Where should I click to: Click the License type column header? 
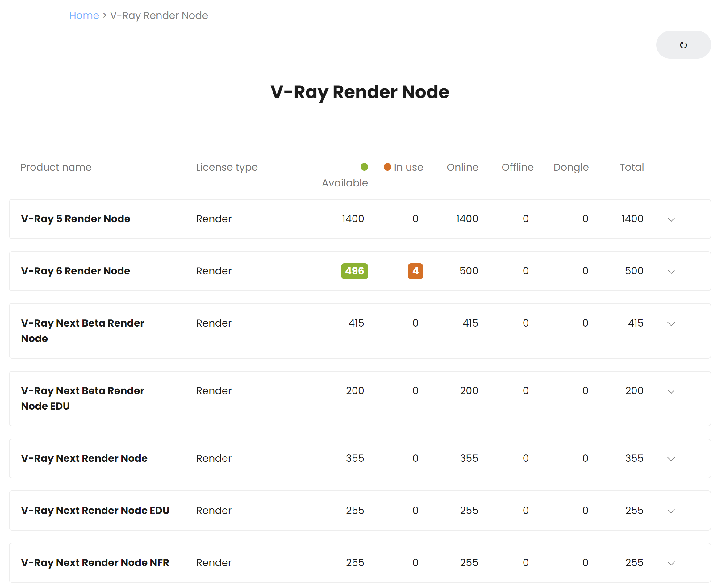(227, 167)
